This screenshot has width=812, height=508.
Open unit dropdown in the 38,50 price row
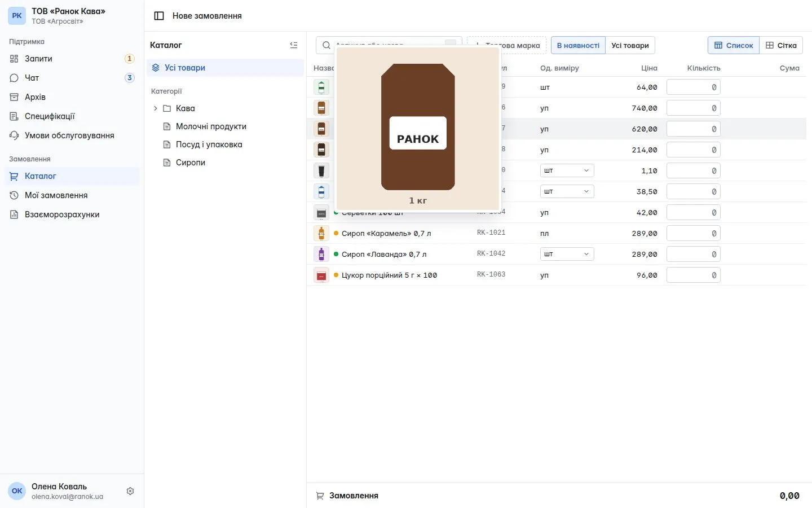tap(567, 191)
